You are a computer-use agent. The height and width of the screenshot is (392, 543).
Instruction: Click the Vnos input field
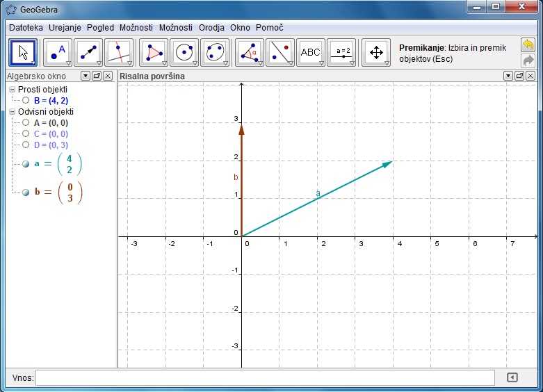point(264,377)
